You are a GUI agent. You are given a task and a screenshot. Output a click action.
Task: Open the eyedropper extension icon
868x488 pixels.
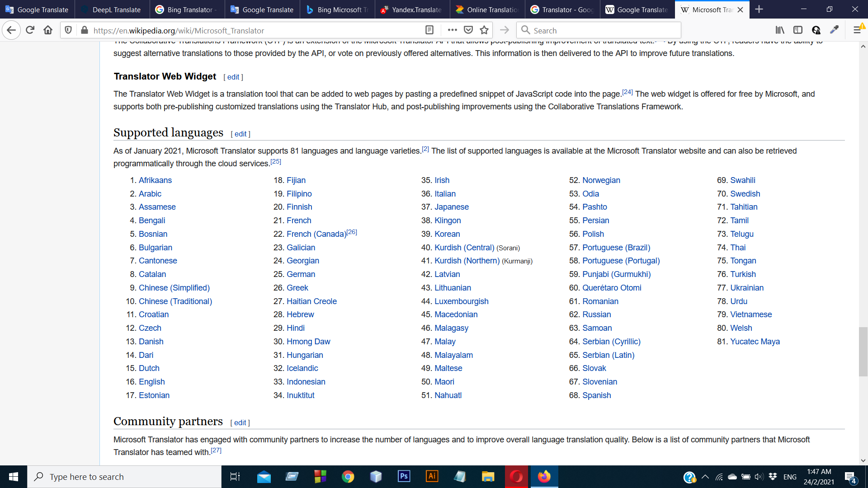click(x=835, y=30)
